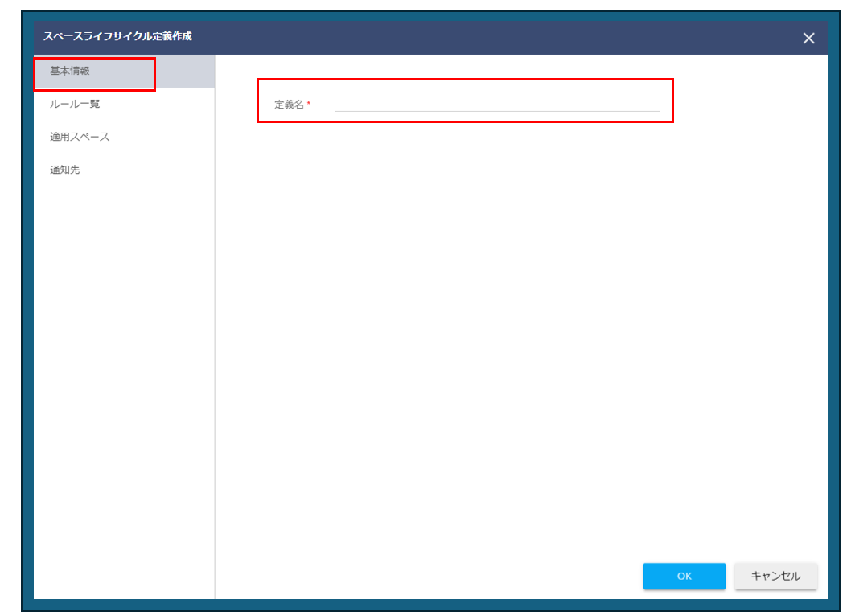Click the スペースライフサイクル定義作成 dialog title text
The image size is (851, 616).
(117, 36)
